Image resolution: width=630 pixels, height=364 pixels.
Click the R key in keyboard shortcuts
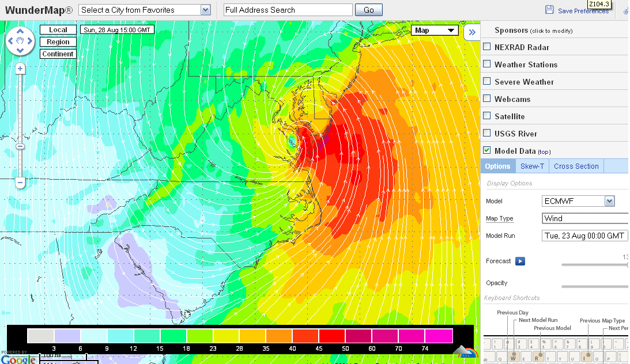537,358
